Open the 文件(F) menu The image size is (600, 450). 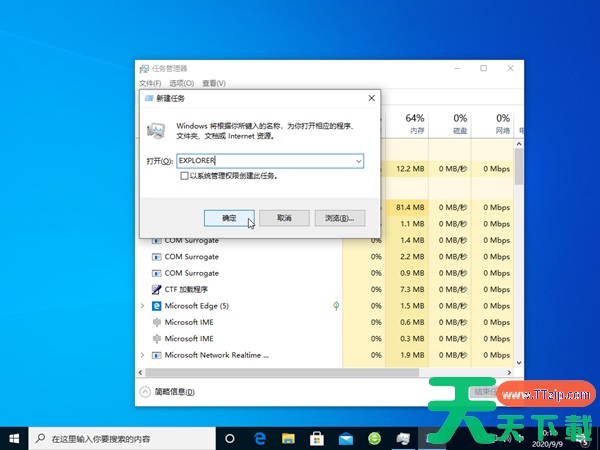coord(150,83)
